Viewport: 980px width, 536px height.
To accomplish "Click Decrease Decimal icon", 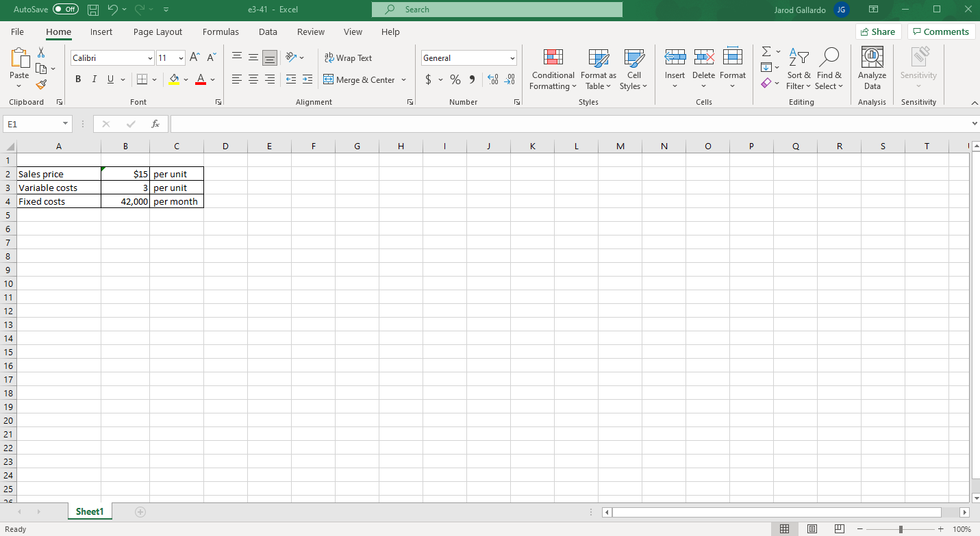I will pyautogui.click(x=510, y=80).
